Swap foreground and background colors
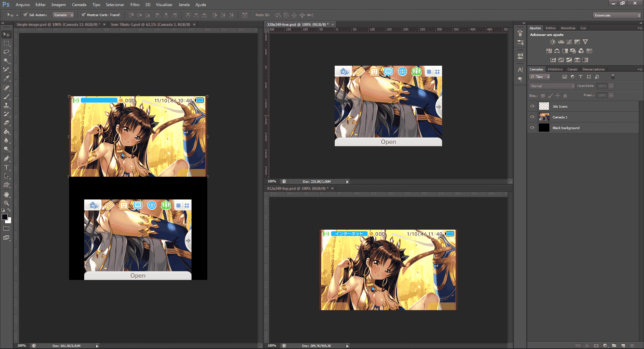The width and height of the screenshot is (644, 349). pos(9,210)
